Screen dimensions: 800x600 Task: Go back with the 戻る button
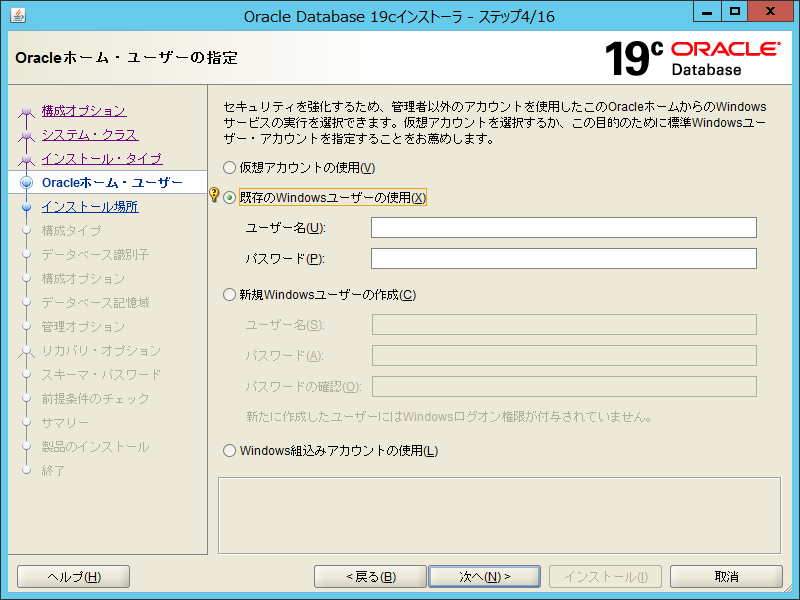[370, 577]
